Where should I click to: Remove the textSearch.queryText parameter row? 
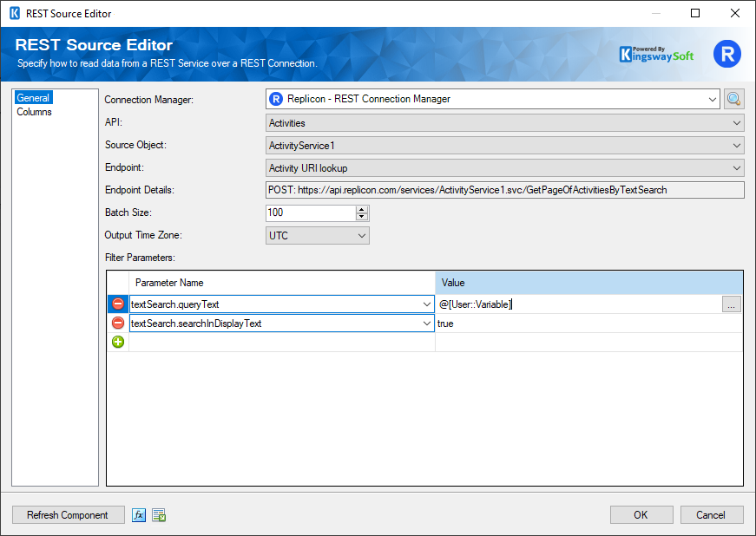pyautogui.click(x=118, y=304)
